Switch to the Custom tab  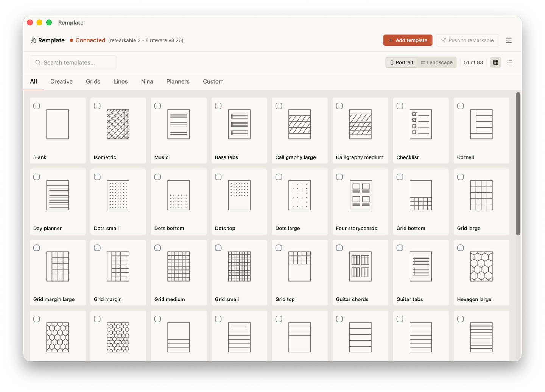tap(213, 81)
